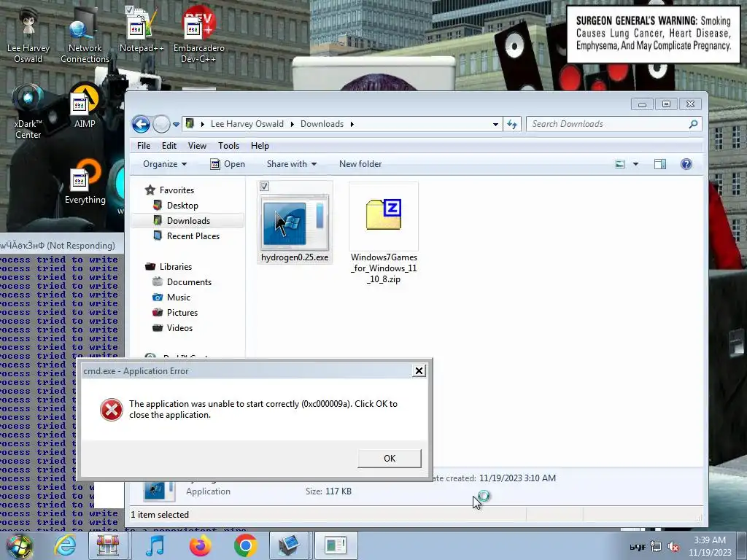This screenshot has width=747, height=560.
Task: Close the Application Error dialog
Action: 418,371
